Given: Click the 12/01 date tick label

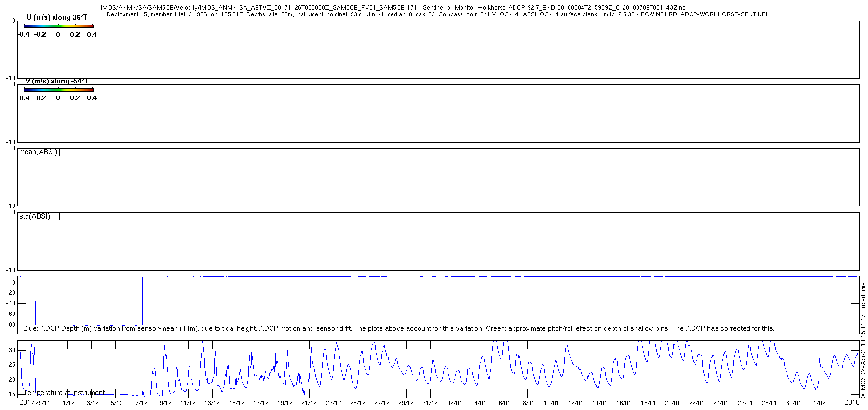Looking at the screenshot, I should (575, 403).
